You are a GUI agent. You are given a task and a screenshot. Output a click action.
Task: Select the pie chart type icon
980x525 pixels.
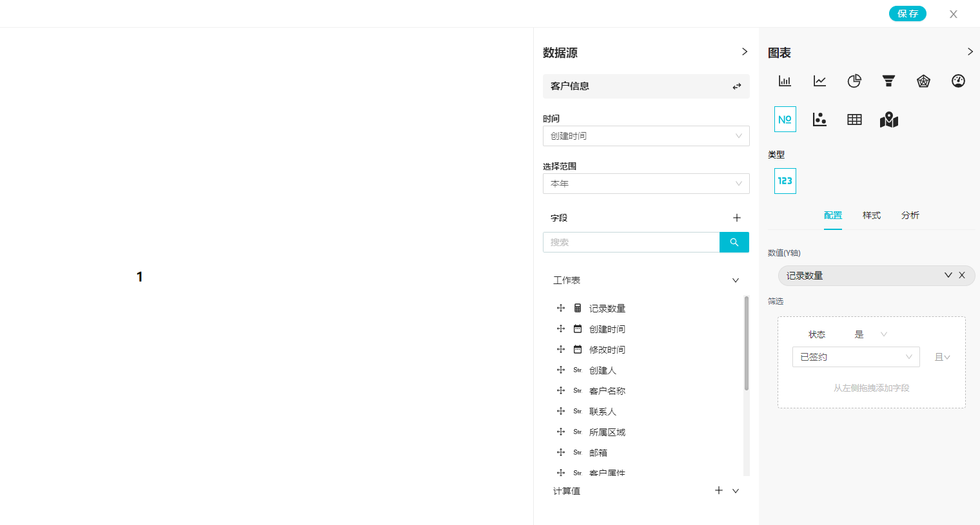click(854, 81)
